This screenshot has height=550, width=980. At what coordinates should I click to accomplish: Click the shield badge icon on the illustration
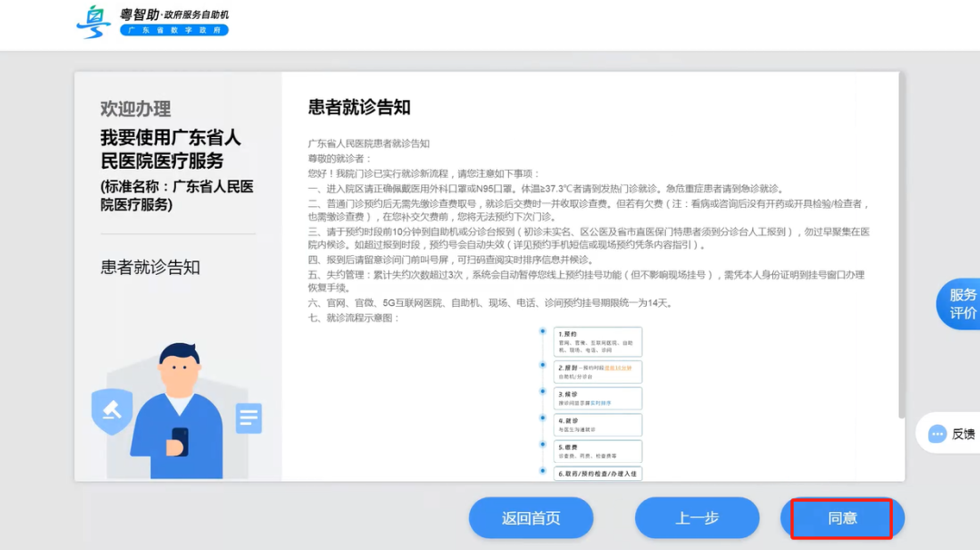(x=110, y=408)
